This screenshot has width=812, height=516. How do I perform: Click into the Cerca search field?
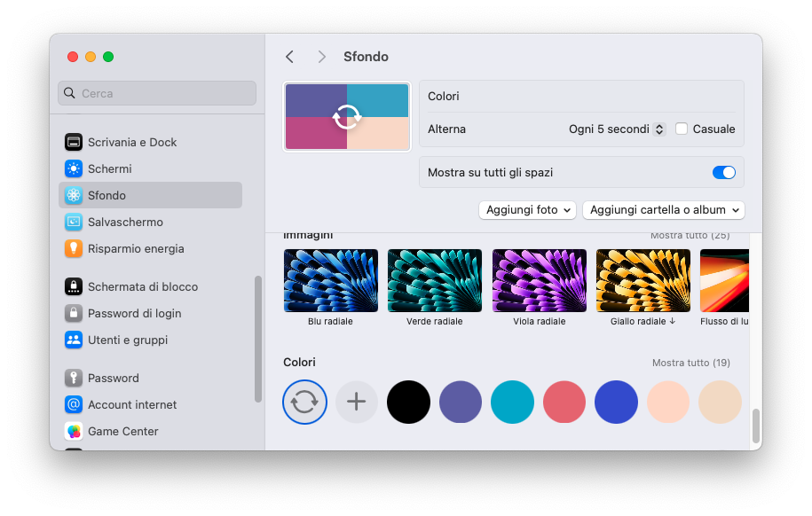pos(157,93)
